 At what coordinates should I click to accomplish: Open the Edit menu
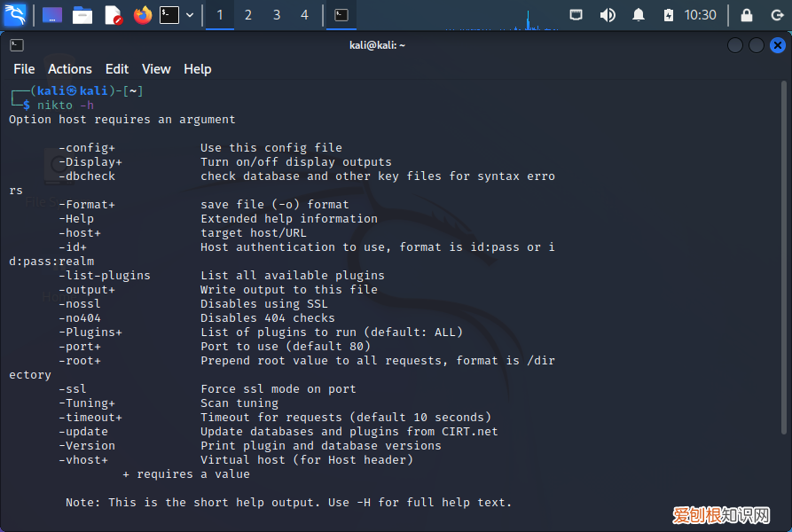pyautogui.click(x=117, y=69)
